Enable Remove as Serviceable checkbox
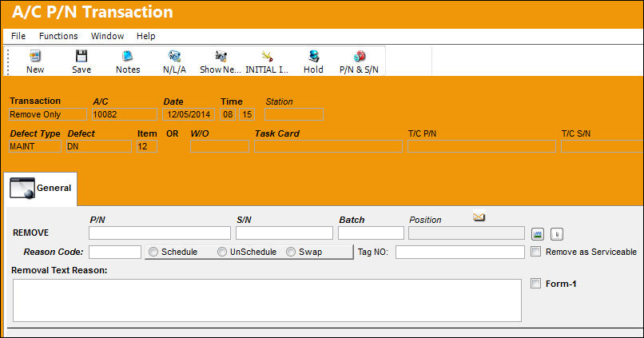 point(535,252)
